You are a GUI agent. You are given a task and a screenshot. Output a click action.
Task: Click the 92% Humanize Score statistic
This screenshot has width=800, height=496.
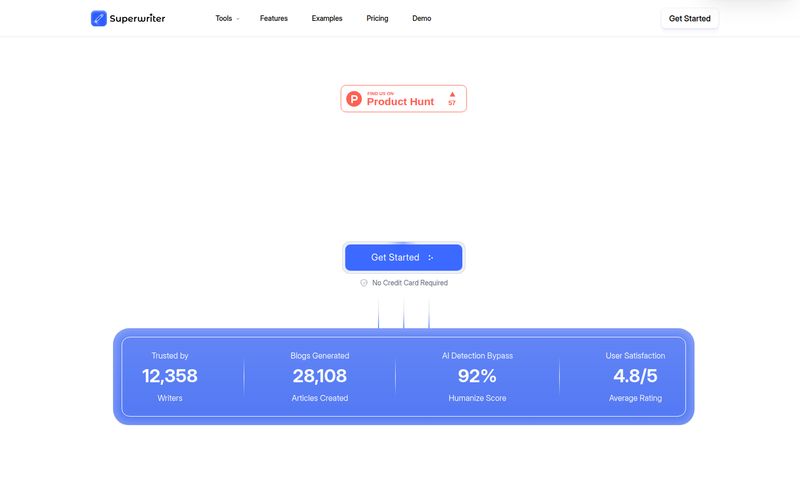(x=476, y=376)
